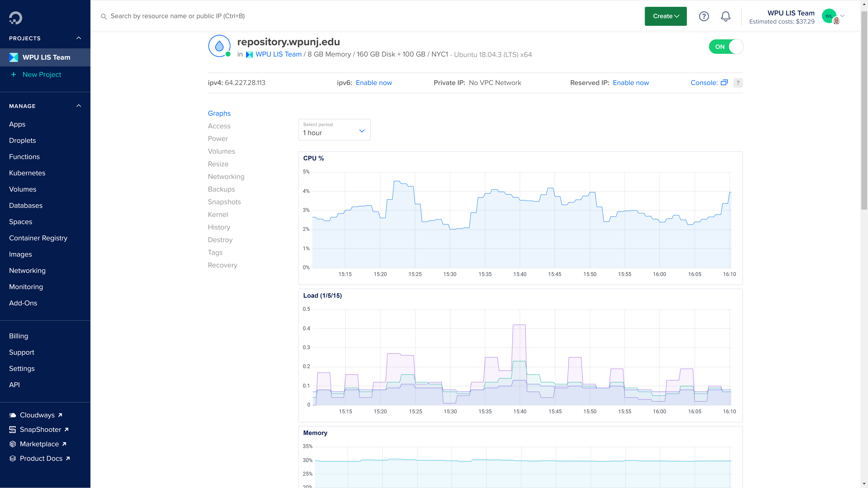
Task: Click the DigitalOcean logo icon
Action: (x=16, y=18)
